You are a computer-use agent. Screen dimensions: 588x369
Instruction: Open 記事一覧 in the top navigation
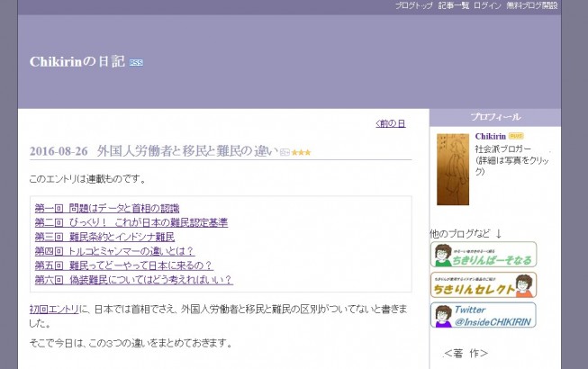(453, 5)
